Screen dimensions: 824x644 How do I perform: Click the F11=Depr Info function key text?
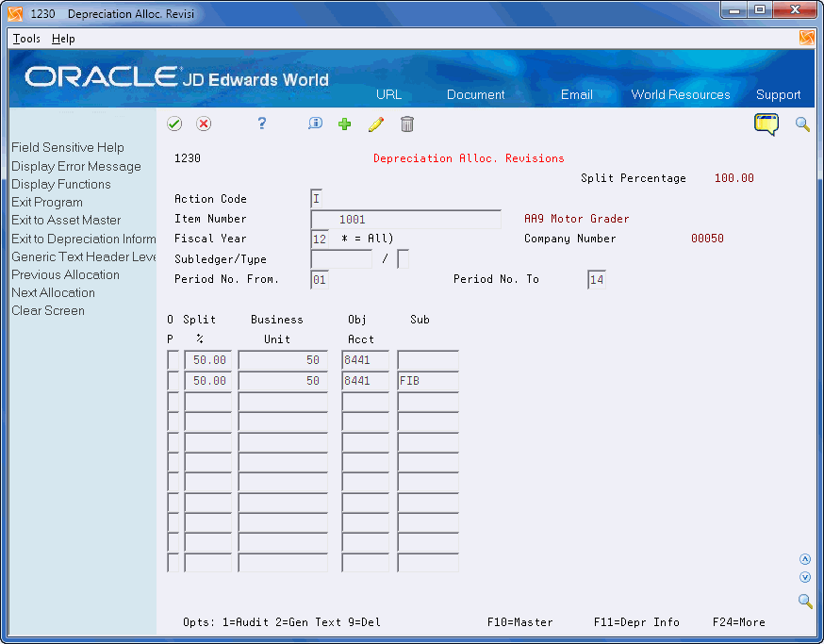coord(636,622)
